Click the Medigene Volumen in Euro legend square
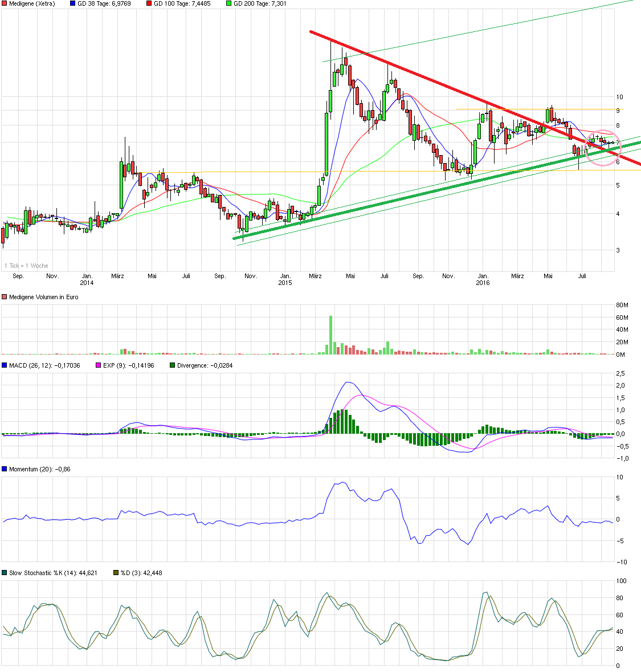641x672 pixels. [x=5, y=297]
